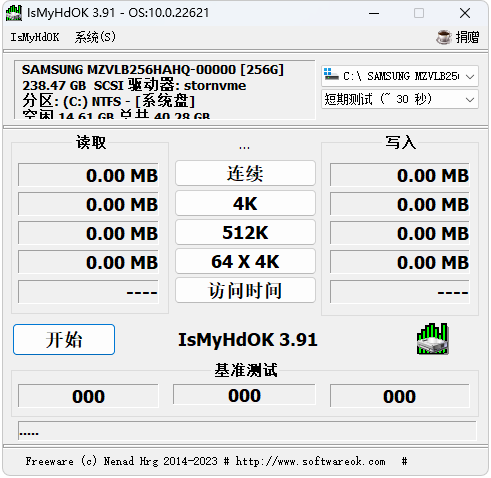Click the drive icon in C:\ selector
491x478 pixels.
click(331, 75)
